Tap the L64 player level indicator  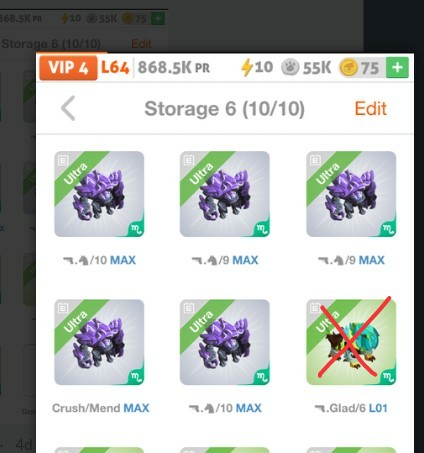tap(115, 68)
